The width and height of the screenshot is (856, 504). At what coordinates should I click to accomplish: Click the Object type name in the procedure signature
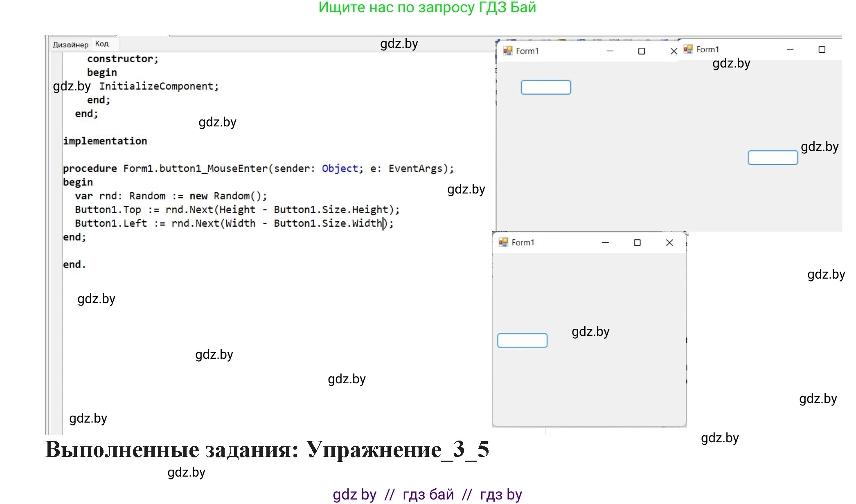click(x=339, y=168)
